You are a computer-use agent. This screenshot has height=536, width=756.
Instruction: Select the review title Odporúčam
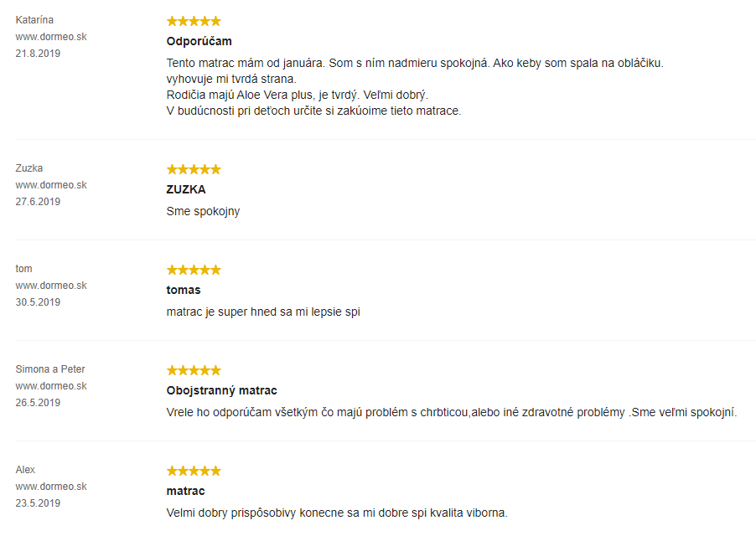tap(199, 41)
